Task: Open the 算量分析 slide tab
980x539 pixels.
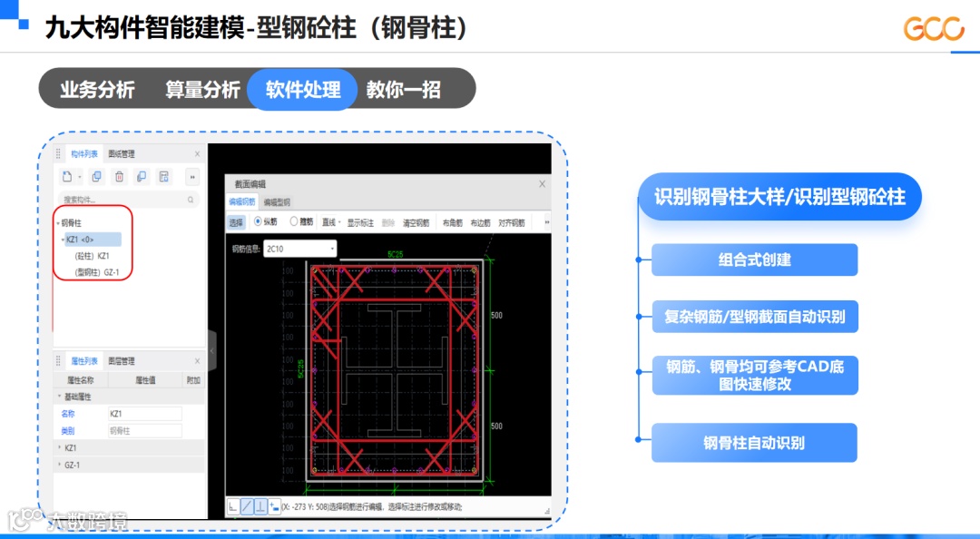Action: (202, 90)
